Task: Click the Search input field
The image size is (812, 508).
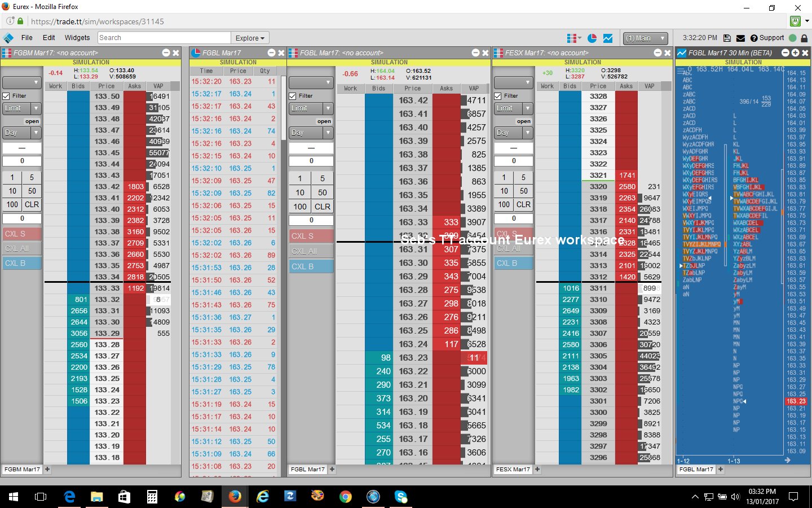Action: [164, 38]
